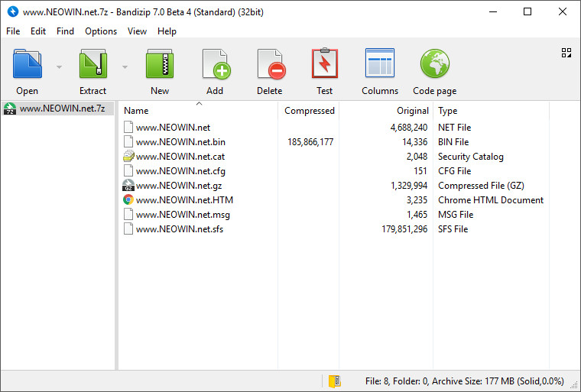Maximize the Bandizip window

coord(527,12)
